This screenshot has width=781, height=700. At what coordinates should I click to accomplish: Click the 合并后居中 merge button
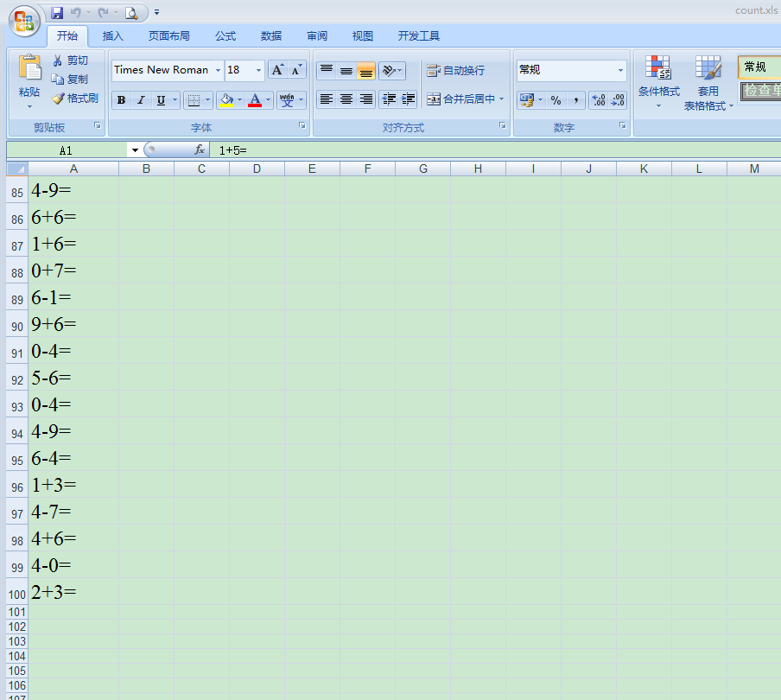[x=465, y=99]
